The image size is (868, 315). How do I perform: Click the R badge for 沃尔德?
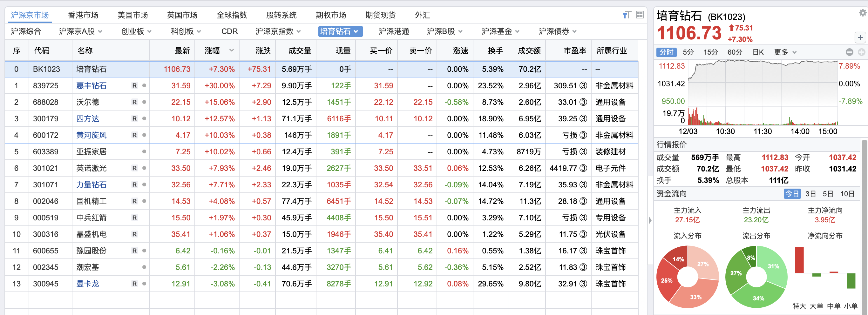point(134,102)
